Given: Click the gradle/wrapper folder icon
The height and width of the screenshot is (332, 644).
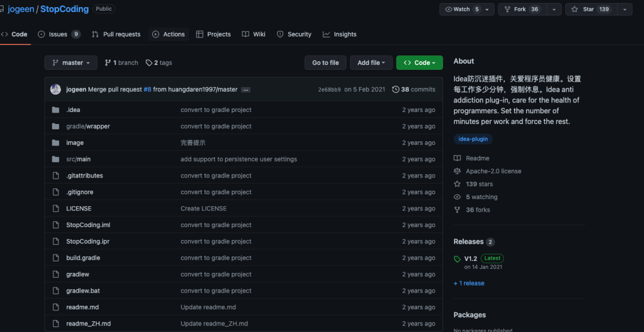Looking at the screenshot, I should [56, 126].
